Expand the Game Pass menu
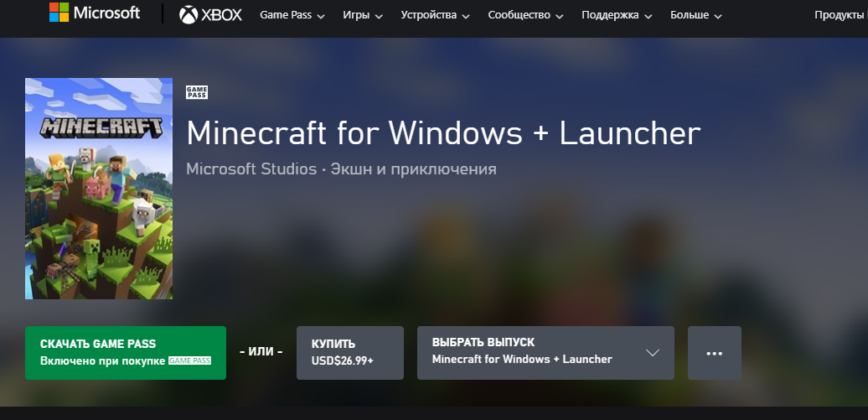 tap(292, 16)
